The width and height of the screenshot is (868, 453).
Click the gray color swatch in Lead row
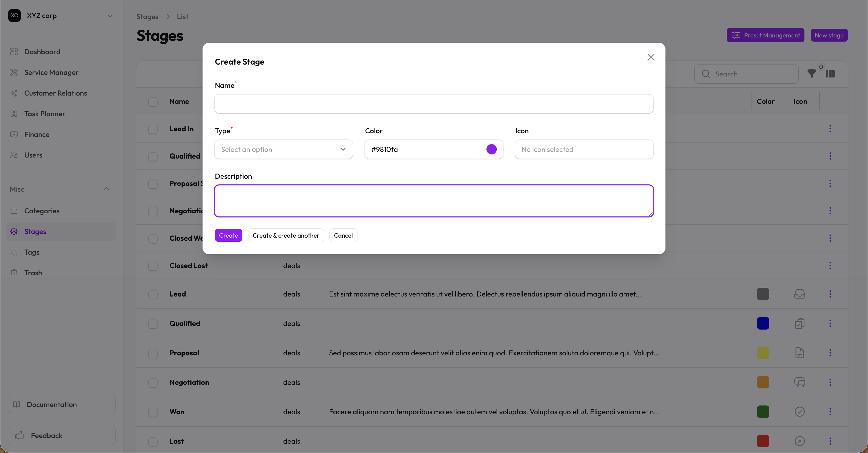coord(763,294)
